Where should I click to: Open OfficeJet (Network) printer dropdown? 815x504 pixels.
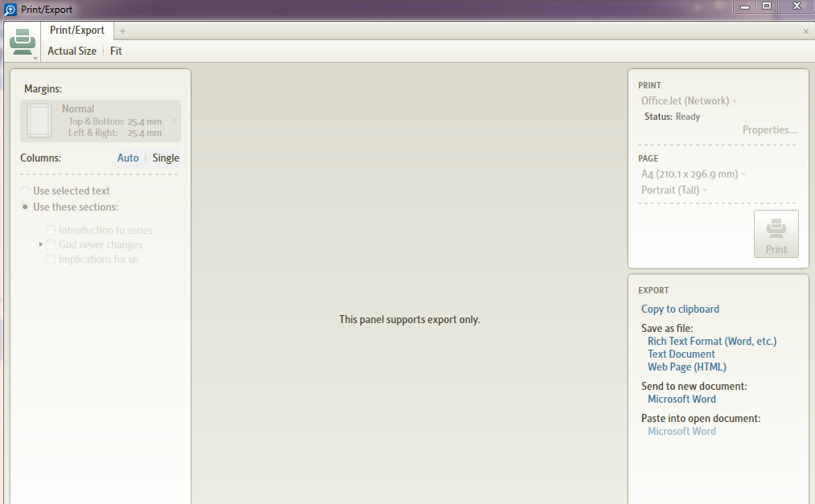(689, 100)
